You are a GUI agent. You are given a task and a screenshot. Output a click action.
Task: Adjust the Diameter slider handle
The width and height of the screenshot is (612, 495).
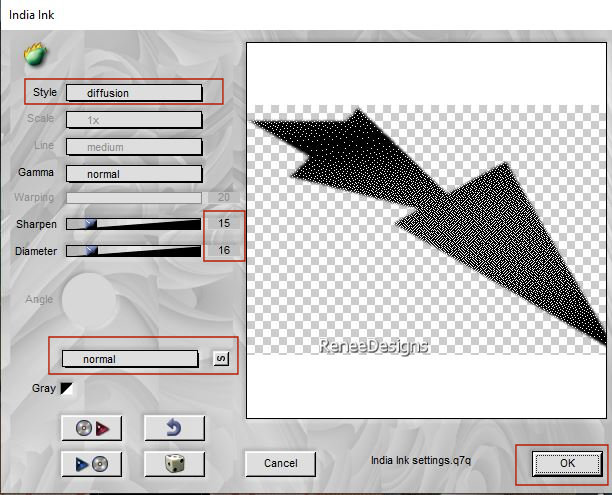click(x=92, y=251)
